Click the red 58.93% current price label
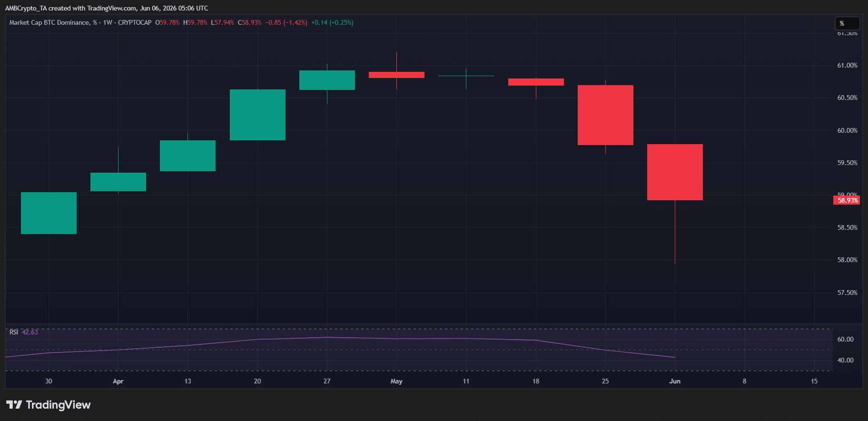 847,200
